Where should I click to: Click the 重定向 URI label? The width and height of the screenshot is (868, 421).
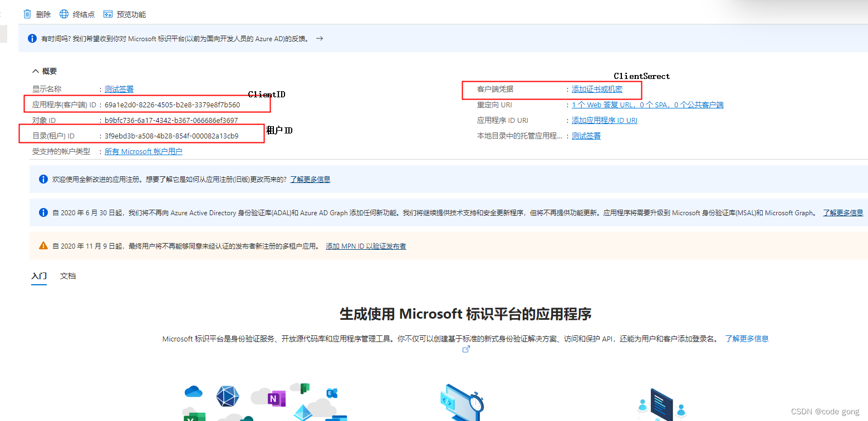coord(494,105)
